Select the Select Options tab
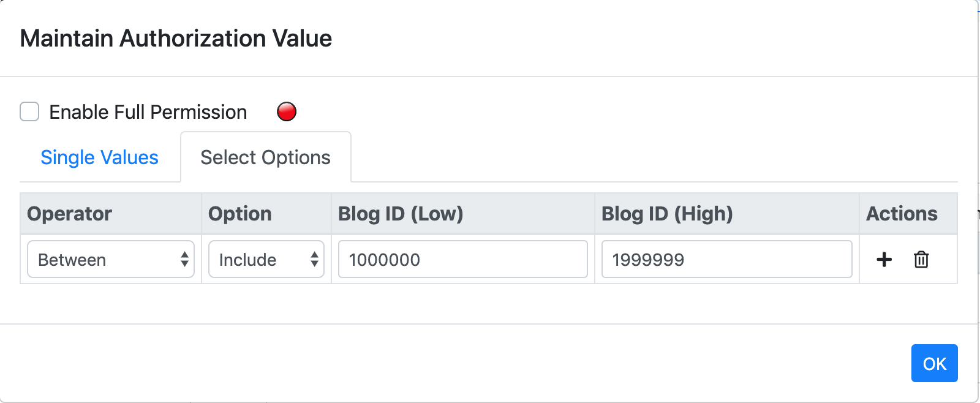This screenshot has height=403, width=980. (266, 157)
